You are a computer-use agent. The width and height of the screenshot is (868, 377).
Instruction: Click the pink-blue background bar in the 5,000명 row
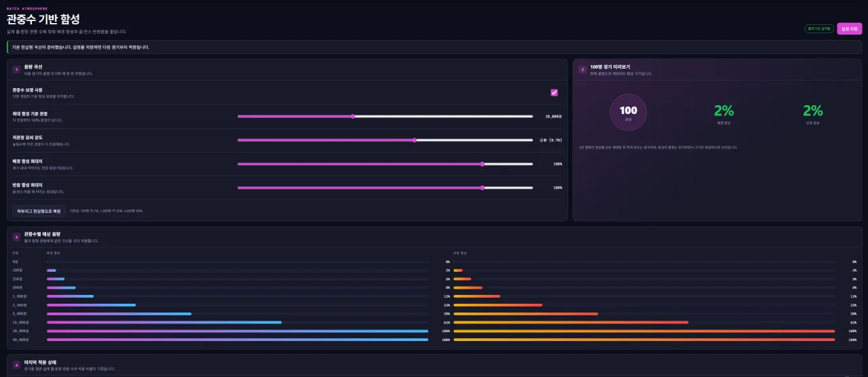(x=119, y=314)
